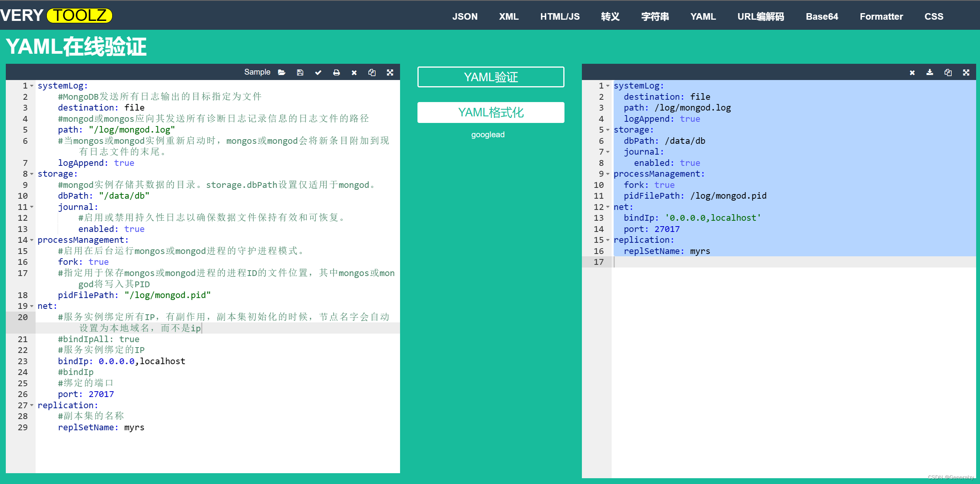This screenshot has height=484, width=980.
Task: Clear left editor with the X icon
Action: [x=354, y=72]
